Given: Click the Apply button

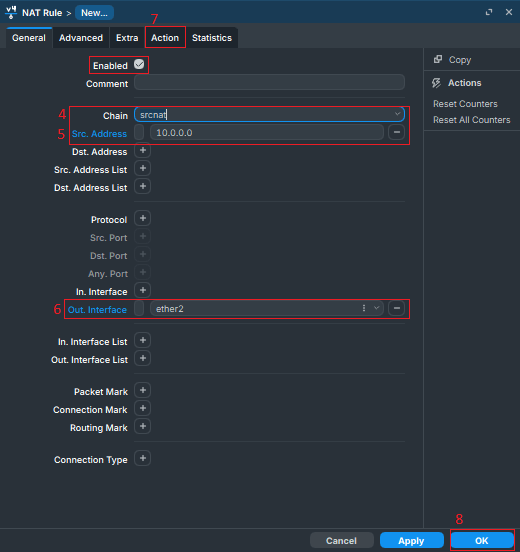Looking at the screenshot, I should 412,540.
